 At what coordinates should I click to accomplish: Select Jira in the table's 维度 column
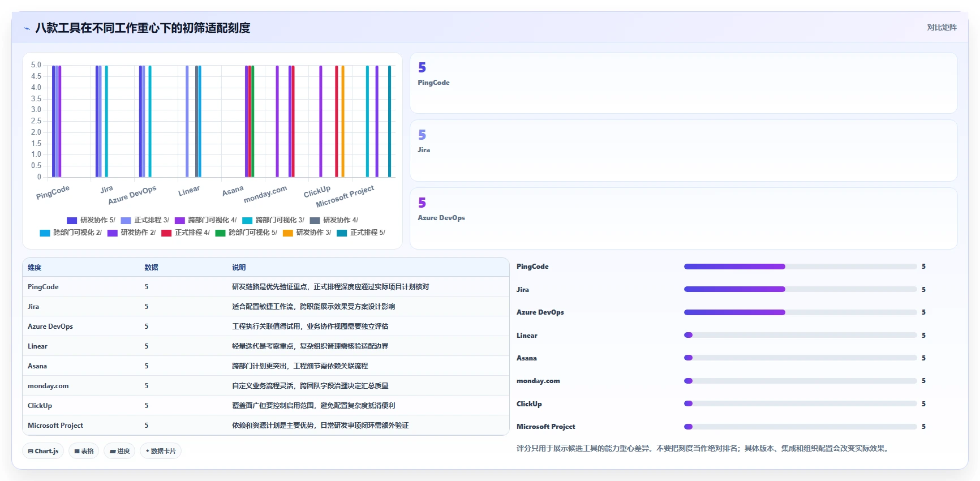[33, 307]
